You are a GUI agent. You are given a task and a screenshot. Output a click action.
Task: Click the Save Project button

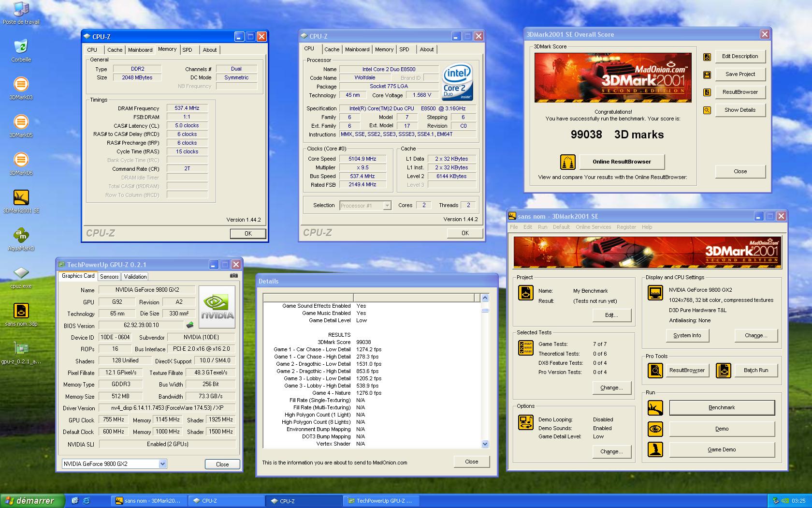[x=740, y=75]
